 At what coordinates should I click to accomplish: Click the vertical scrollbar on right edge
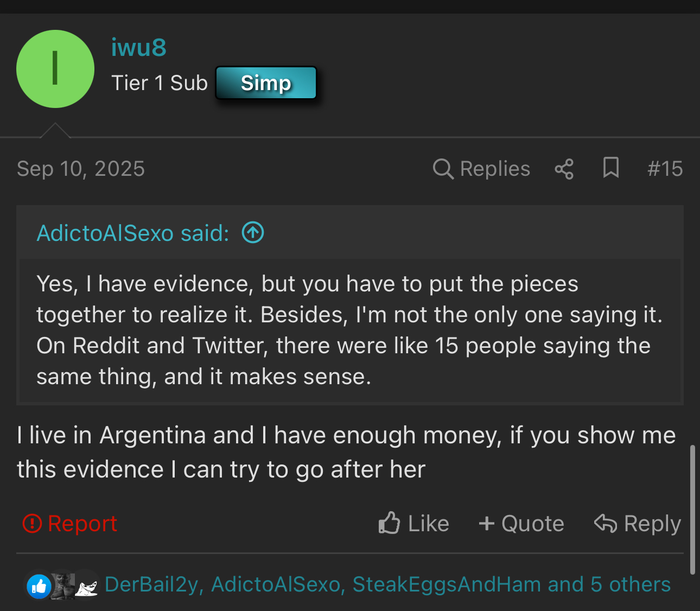coord(692,509)
